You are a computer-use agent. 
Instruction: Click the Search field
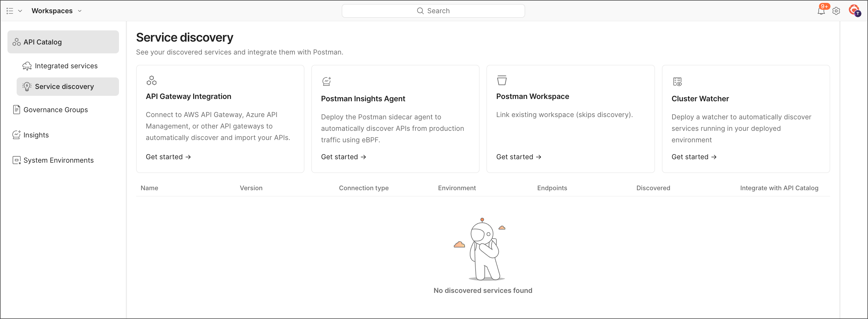click(433, 11)
